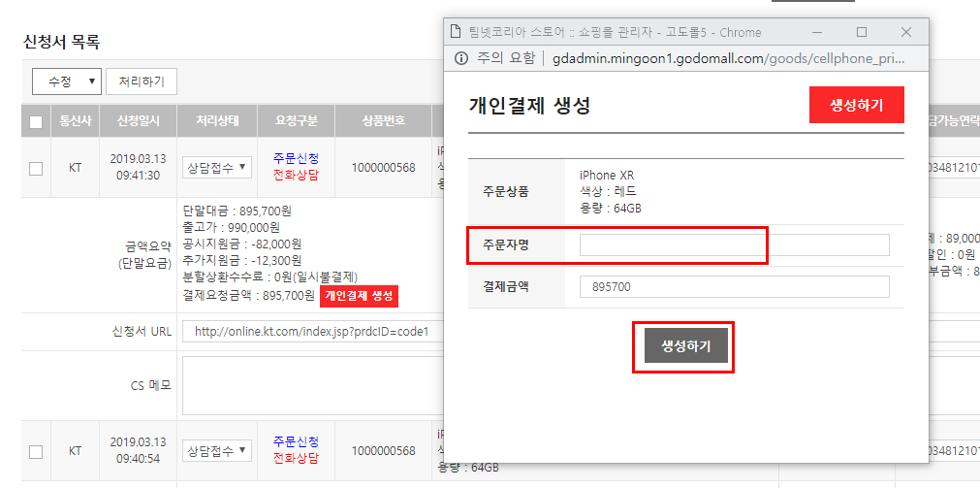Check the first KT row checkbox
The image size is (980, 488).
(36, 168)
